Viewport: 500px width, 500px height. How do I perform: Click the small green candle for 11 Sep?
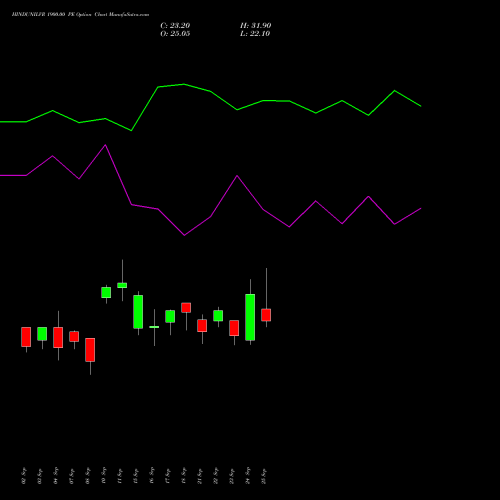122,285
